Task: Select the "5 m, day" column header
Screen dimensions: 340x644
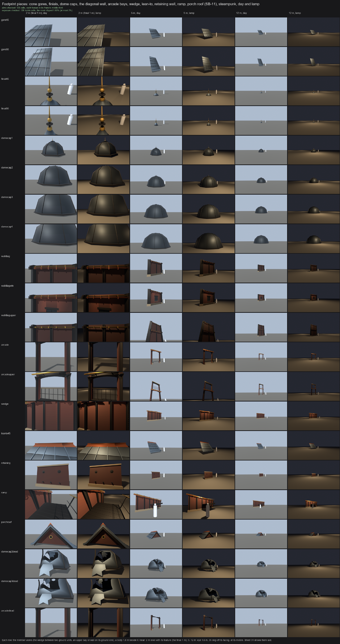Action: (x=136, y=13)
